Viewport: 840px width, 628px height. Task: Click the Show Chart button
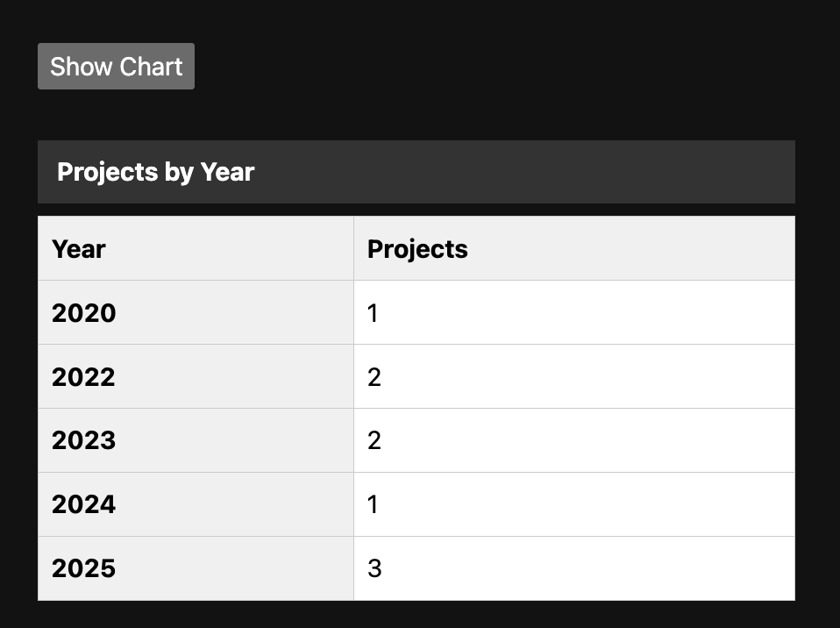pos(116,67)
